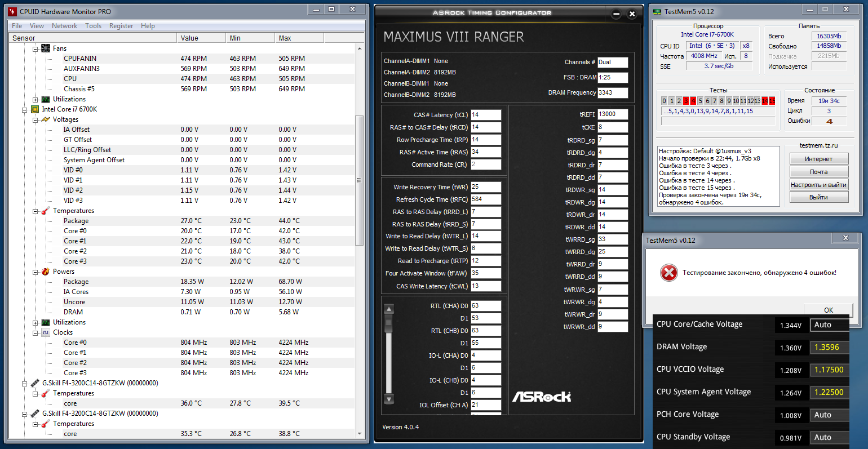Screen dimensions: 868x449
Task: Click the Utilizations graph icon below Chassis #5
Action: tap(46, 99)
